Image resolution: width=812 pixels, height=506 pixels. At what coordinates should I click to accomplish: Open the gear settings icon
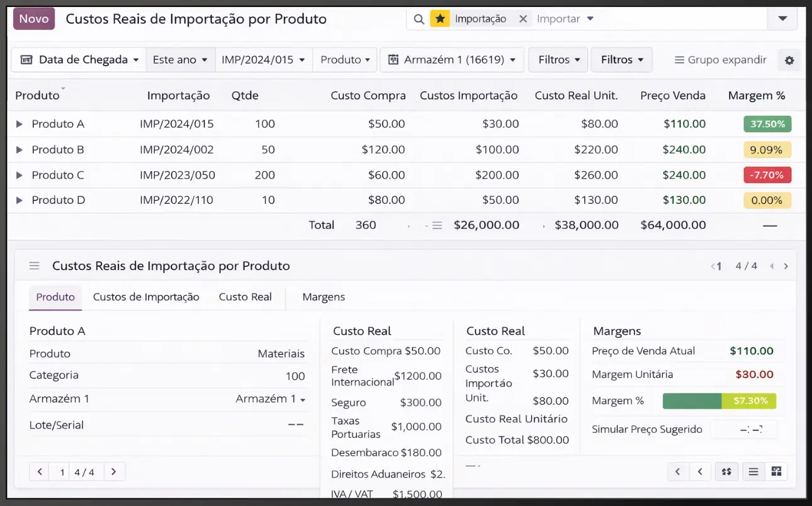point(789,60)
